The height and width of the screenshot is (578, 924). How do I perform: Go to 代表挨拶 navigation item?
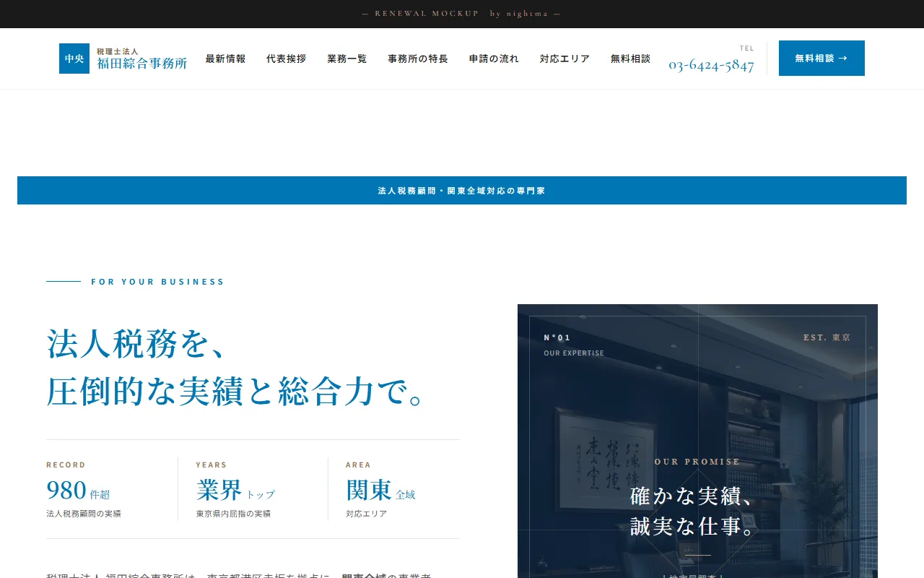286,59
